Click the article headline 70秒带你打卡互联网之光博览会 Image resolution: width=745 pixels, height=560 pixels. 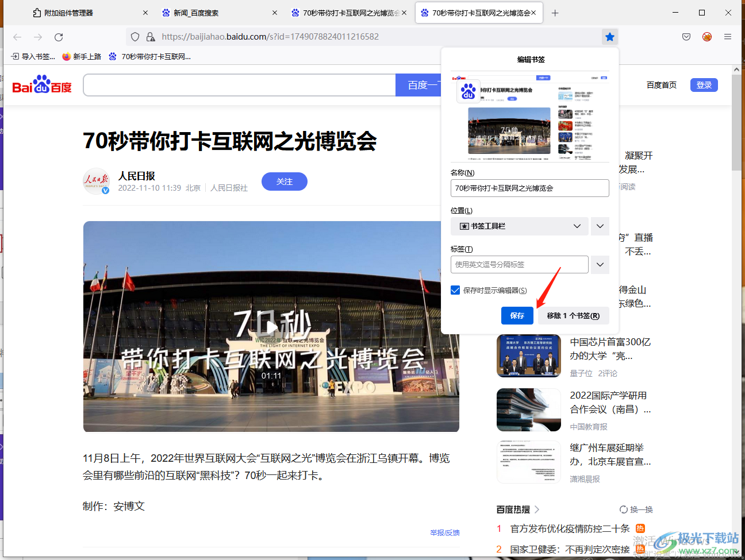coord(230,141)
